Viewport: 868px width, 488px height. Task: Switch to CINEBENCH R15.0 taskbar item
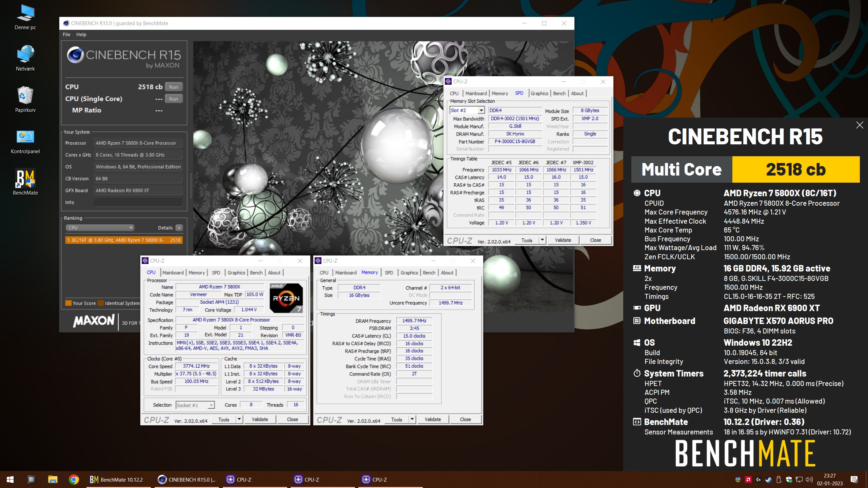point(187,480)
